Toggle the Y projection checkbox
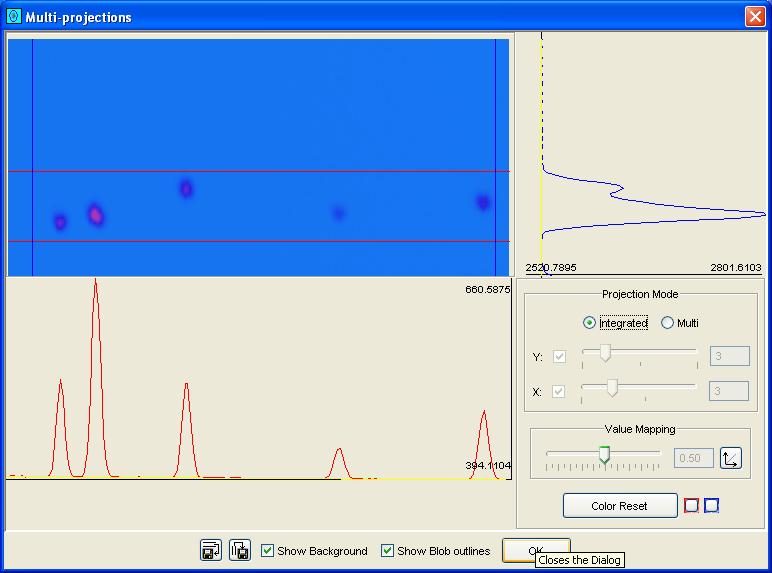 (559, 357)
